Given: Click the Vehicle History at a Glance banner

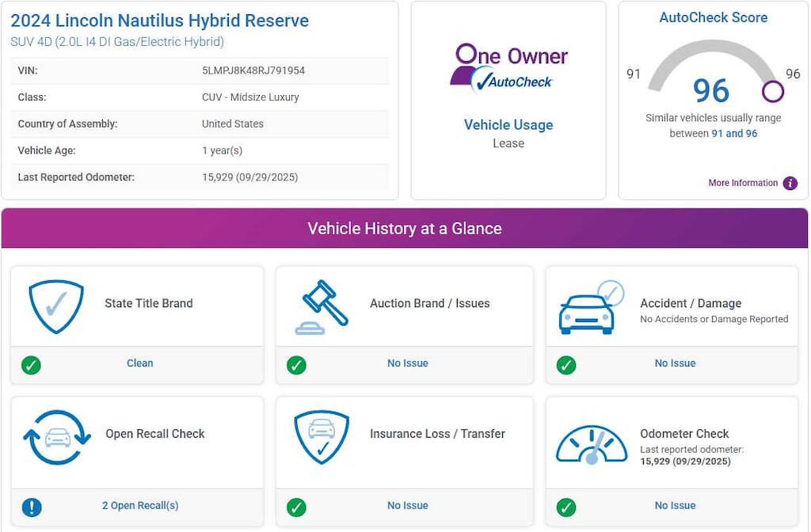Looking at the screenshot, I should 405,229.
